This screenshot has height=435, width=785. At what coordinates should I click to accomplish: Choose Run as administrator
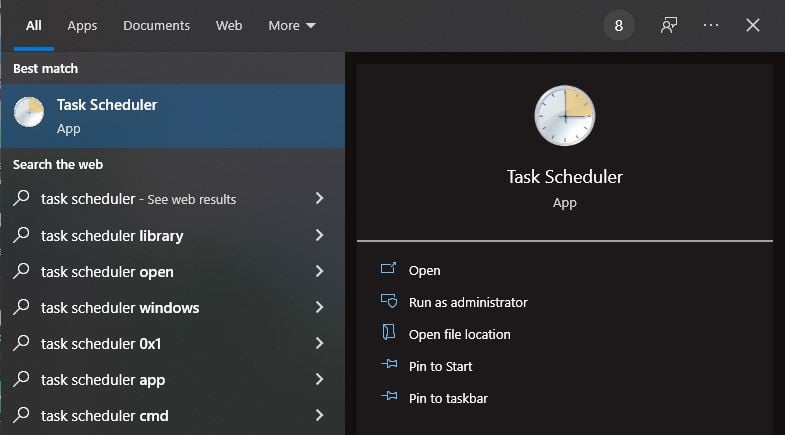coord(468,302)
